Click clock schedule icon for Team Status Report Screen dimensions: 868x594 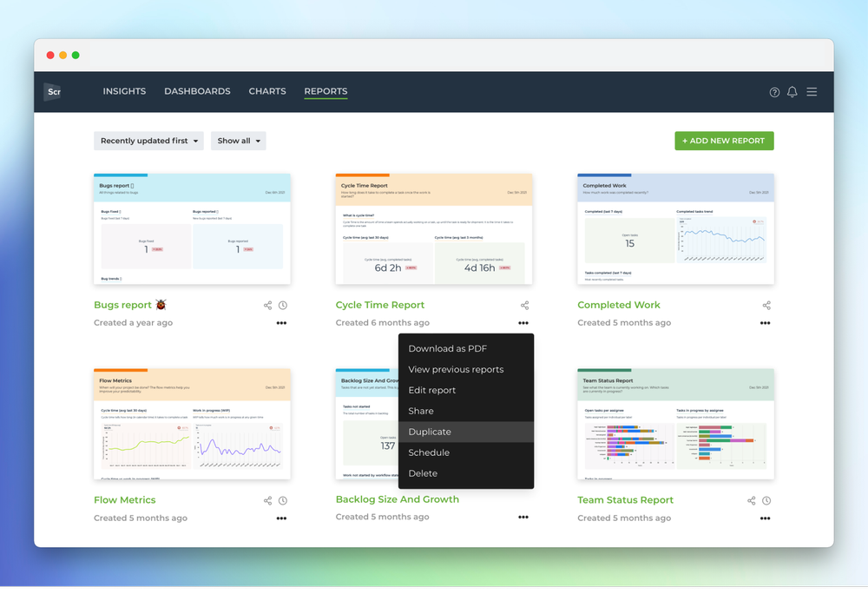point(766,501)
